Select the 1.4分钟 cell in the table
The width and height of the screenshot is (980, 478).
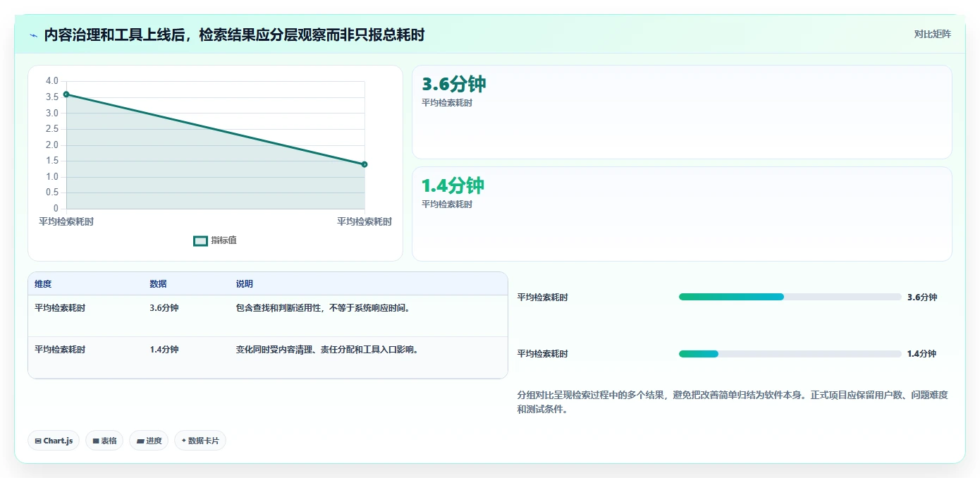[x=164, y=350]
